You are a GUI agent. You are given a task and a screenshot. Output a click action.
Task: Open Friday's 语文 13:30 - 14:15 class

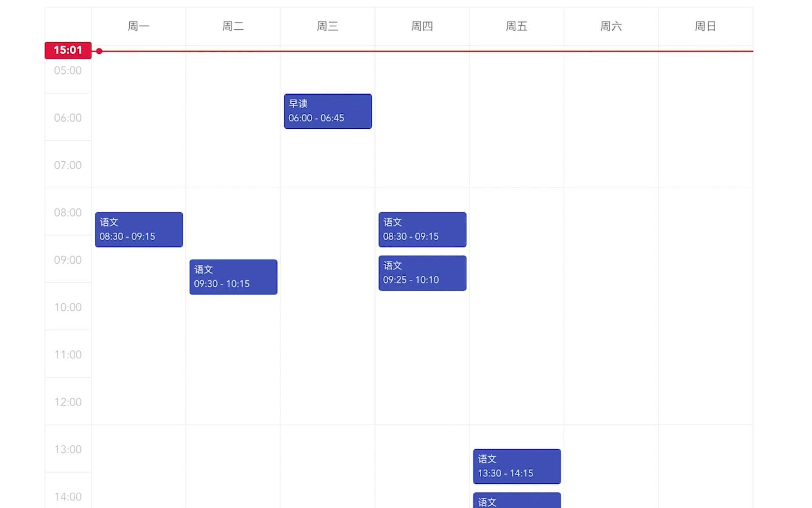(x=517, y=466)
